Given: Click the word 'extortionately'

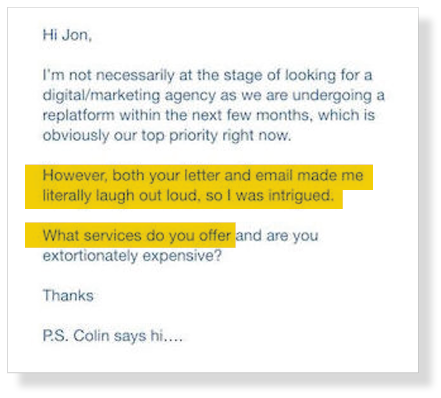Looking at the screenshot, I should [90, 256].
